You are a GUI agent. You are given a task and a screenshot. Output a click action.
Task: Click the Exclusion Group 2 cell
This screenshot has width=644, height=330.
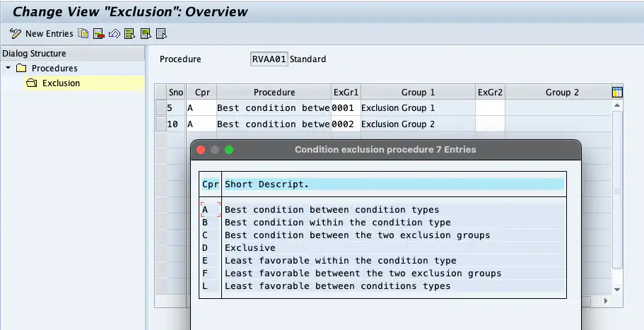(418, 124)
